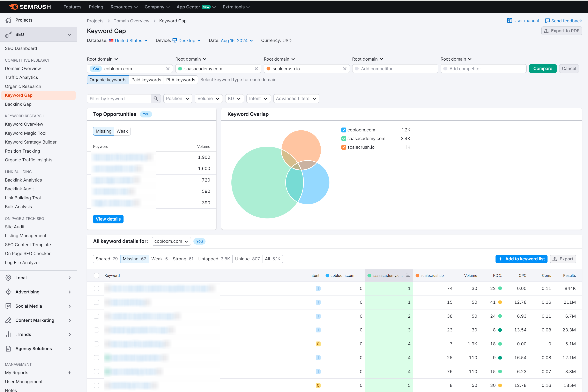Image resolution: width=588 pixels, height=392 pixels.
Task: Check the select-all keywords header checkbox
Action: click(96, 276)
